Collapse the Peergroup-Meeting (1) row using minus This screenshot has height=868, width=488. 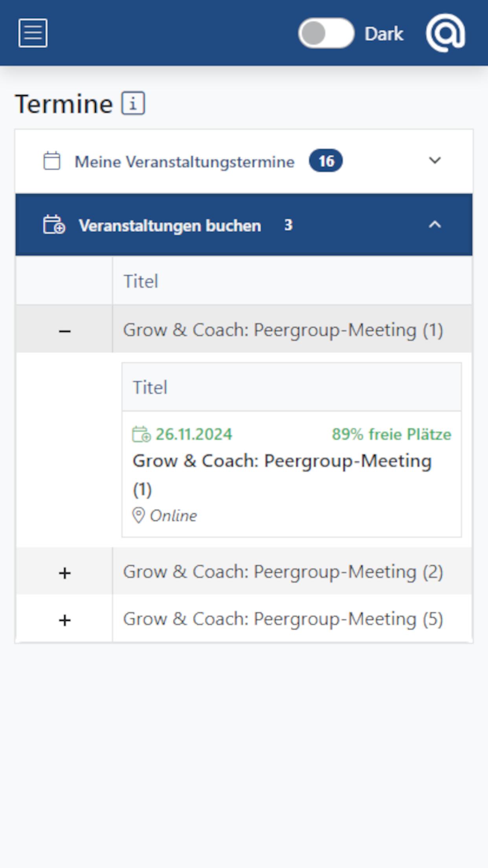(64, 331)
